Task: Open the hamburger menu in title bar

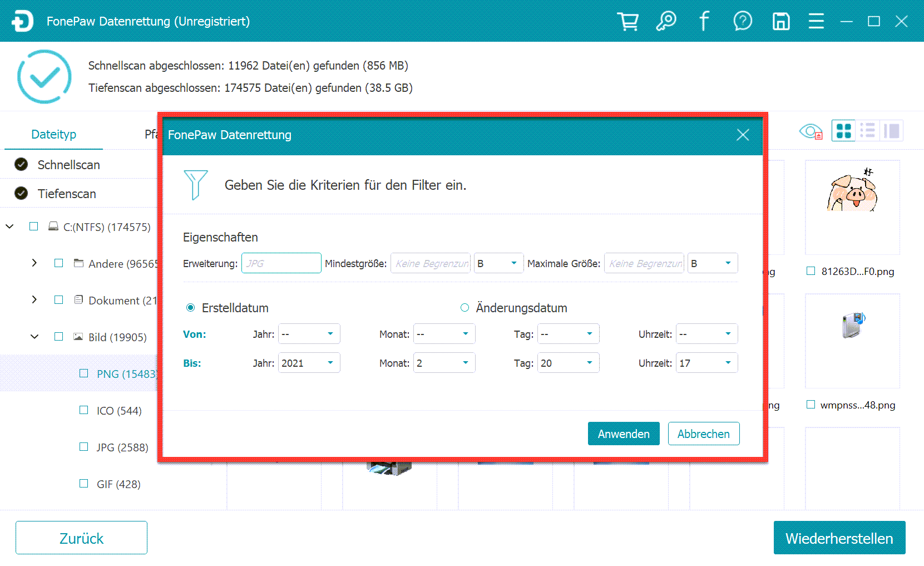Action: [816, 22]
